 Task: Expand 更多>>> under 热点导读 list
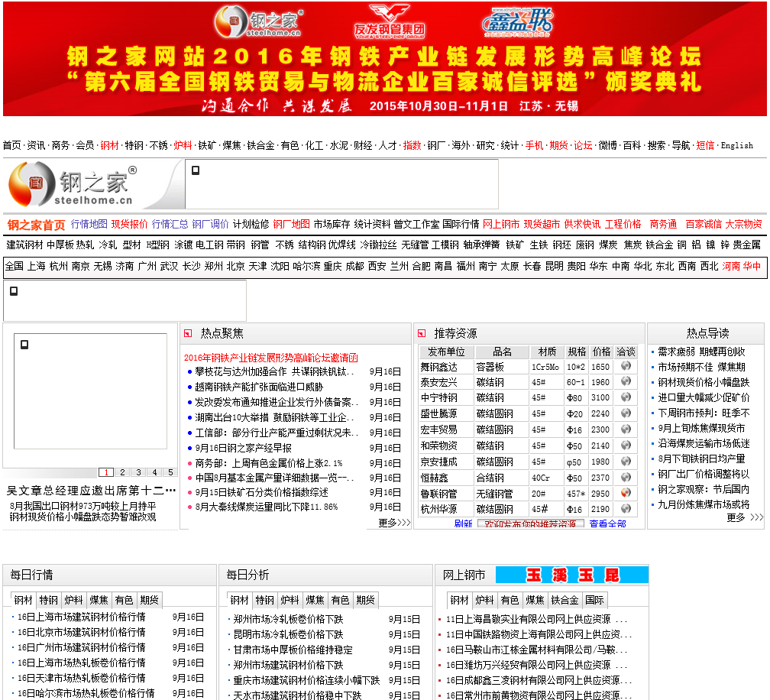pyautogui.click(x=745, y=517)
